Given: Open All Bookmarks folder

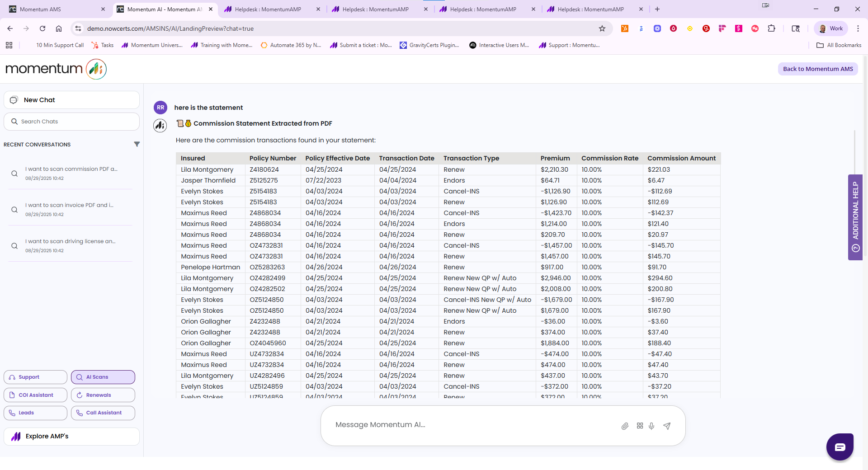Looking at the screenshot, I should (839, 45).
